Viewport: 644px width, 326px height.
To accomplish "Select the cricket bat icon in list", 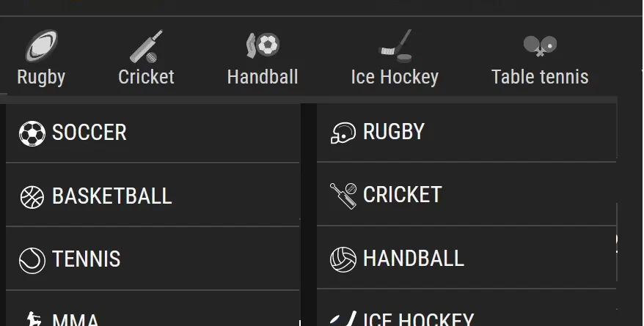I will point(343,196).
